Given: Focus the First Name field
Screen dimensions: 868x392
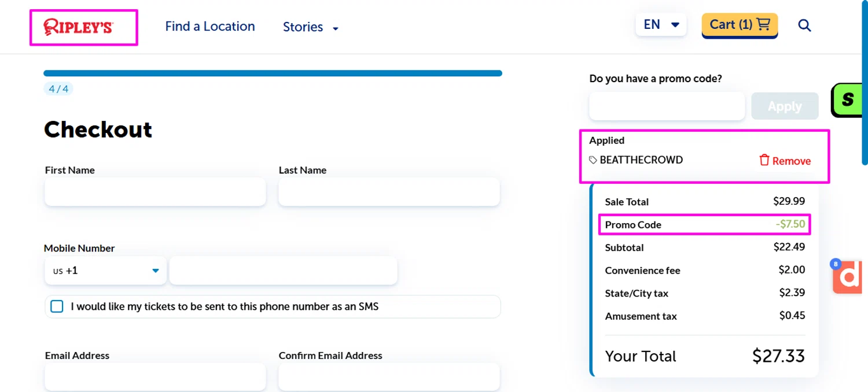Looking at the screenshot, I should [x=155, y=191].
